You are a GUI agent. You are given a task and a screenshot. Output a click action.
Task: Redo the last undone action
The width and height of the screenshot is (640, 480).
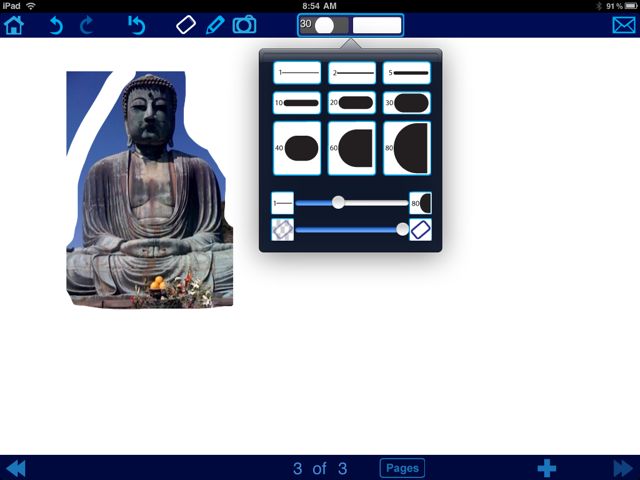click(x=86, y=26)
